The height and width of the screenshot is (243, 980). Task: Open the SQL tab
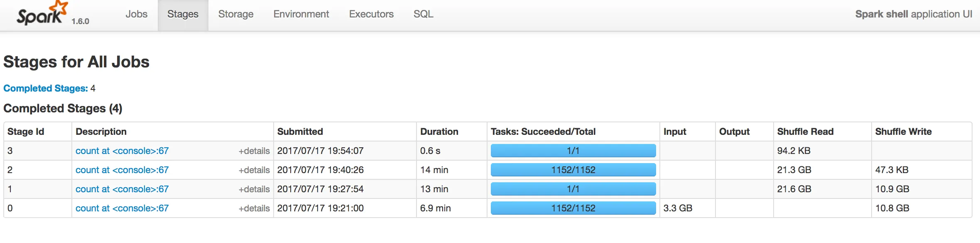point(423,14)
